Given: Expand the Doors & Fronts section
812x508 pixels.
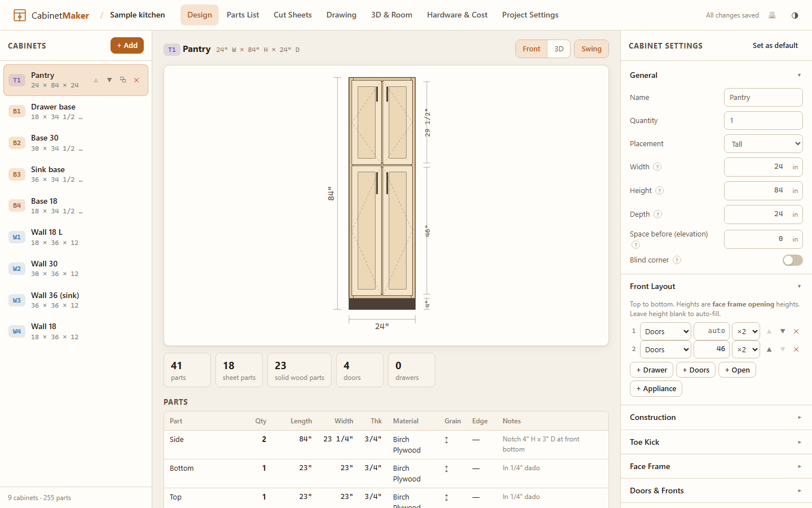Looking at the screenshot, I should pyautogui.click(x=716, y=491).
